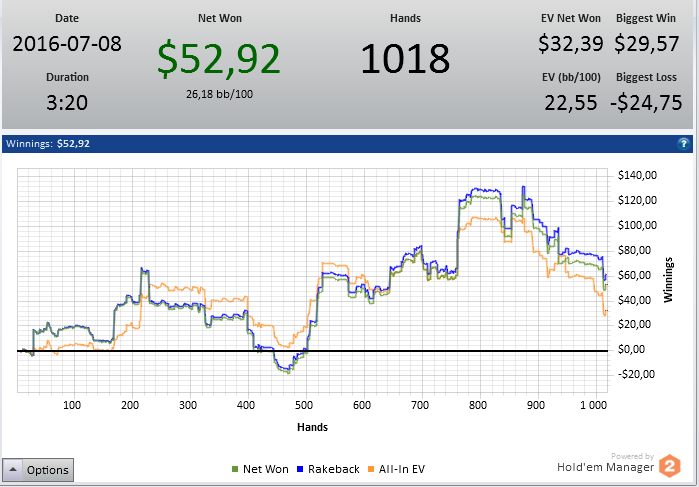Viewport: 699px width, 487px height.
Task: Click the Hold'em Manager 2 logo
Action: (670, 466)
